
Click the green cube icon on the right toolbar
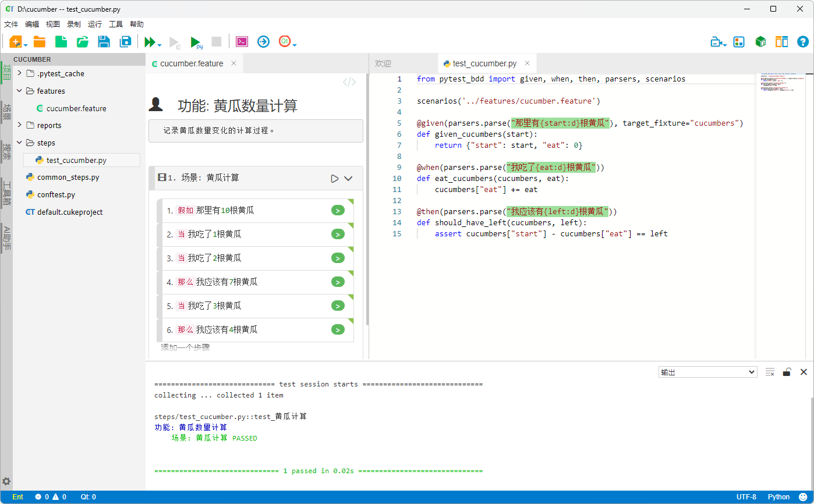point(760,41)
